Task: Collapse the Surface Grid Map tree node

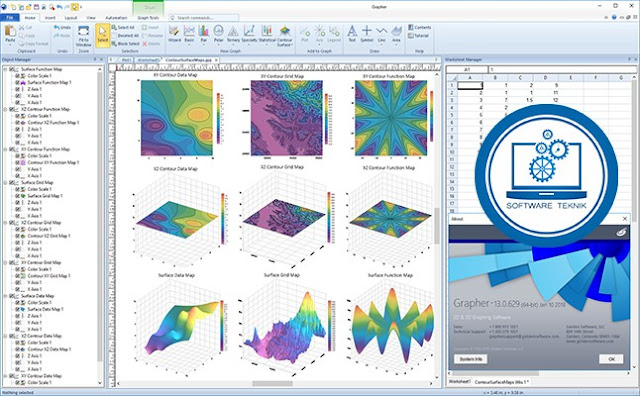Action: (5, 183)
